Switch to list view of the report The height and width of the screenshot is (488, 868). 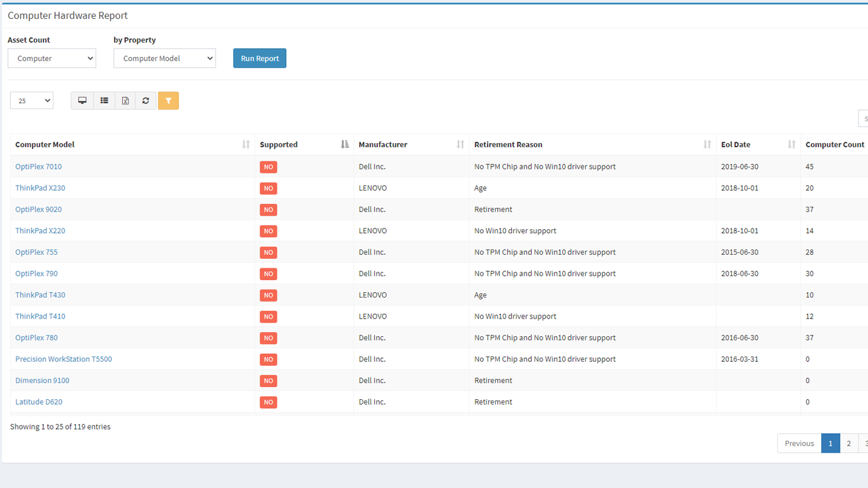104,100
